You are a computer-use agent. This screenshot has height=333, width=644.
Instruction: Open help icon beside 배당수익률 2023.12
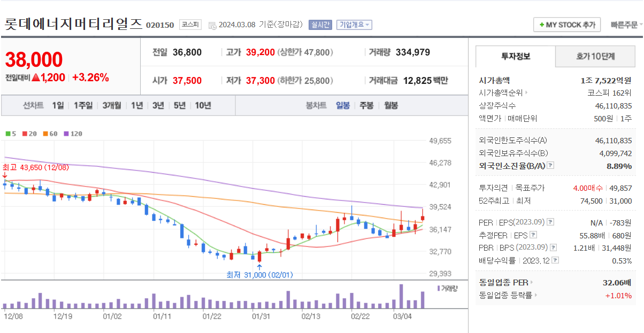pyautogui.click(x=555, y=260)
